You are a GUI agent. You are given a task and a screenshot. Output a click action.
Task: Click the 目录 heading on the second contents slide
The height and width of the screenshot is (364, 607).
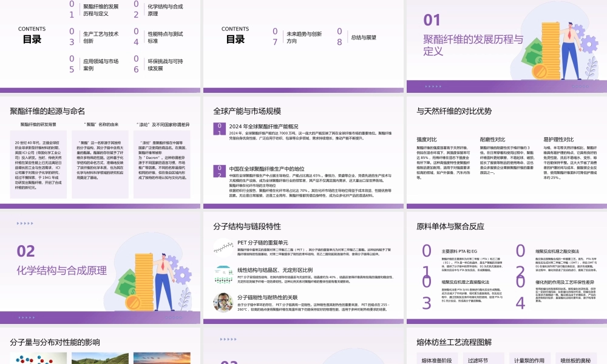coord(236,39)
